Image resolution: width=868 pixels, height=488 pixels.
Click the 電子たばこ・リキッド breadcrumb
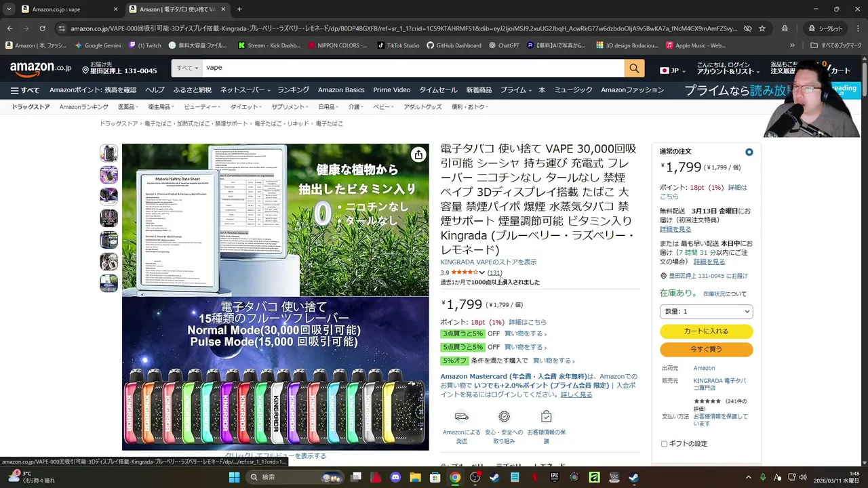(281, 124)
